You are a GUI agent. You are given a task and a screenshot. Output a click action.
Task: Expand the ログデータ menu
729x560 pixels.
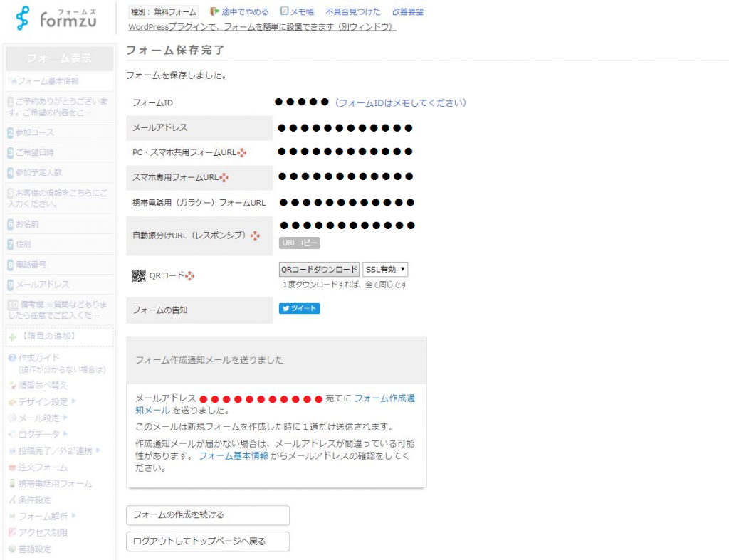coord(38,434)
